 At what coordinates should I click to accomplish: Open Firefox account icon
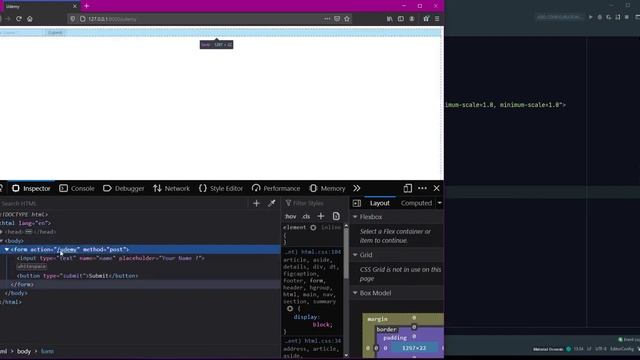pos(412,19)
